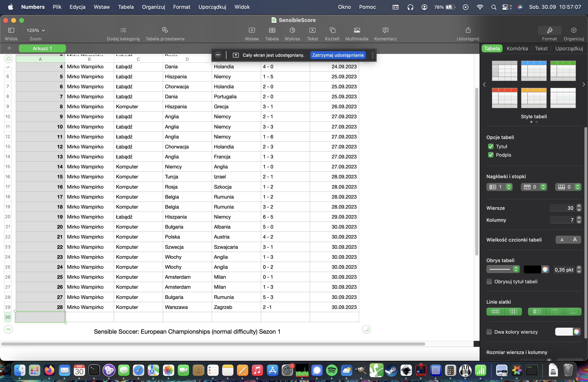Open the table outline line style dropdown
Viewport: 588px width, 382px height.
click(503, 269)
